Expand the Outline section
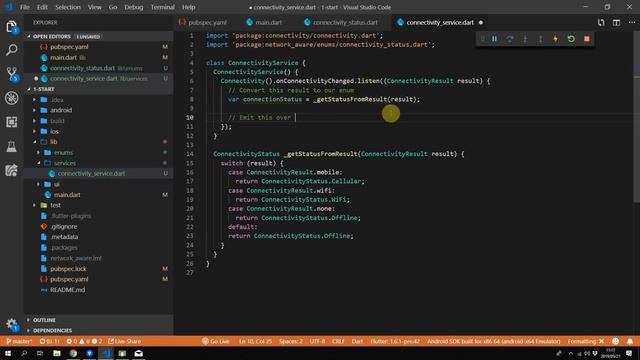 (x=98, y=320)
